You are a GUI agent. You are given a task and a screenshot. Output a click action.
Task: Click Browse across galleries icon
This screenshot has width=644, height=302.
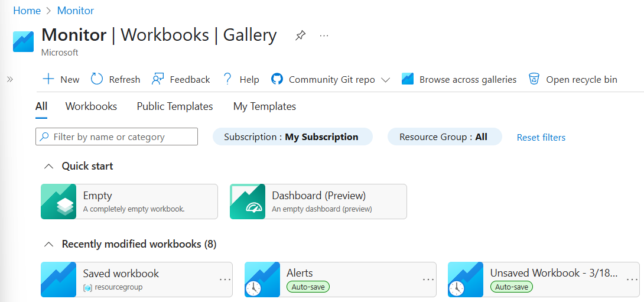[407, 79]
